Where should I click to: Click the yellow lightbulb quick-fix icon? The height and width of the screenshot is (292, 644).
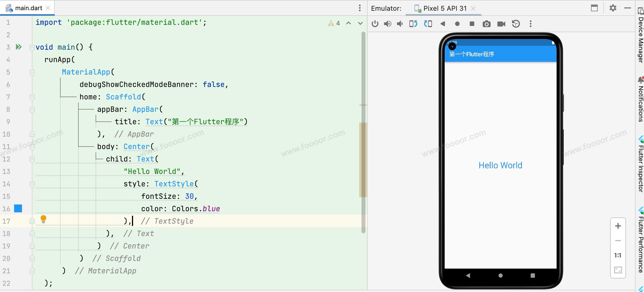pos(43,219)
